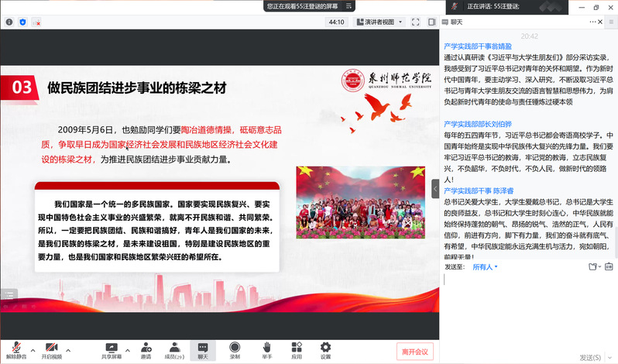618x364 pixels.
Task: Click the 离开会议 leave meeting button
Action: click(414, 351)
